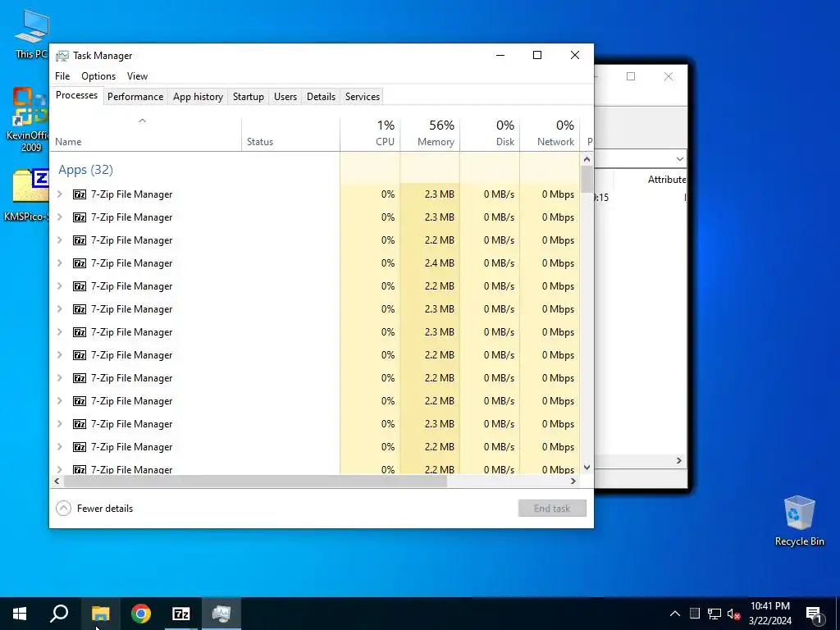
Task: Select the KevinOffice 2009 desktop shortcut
Action: 30,119
